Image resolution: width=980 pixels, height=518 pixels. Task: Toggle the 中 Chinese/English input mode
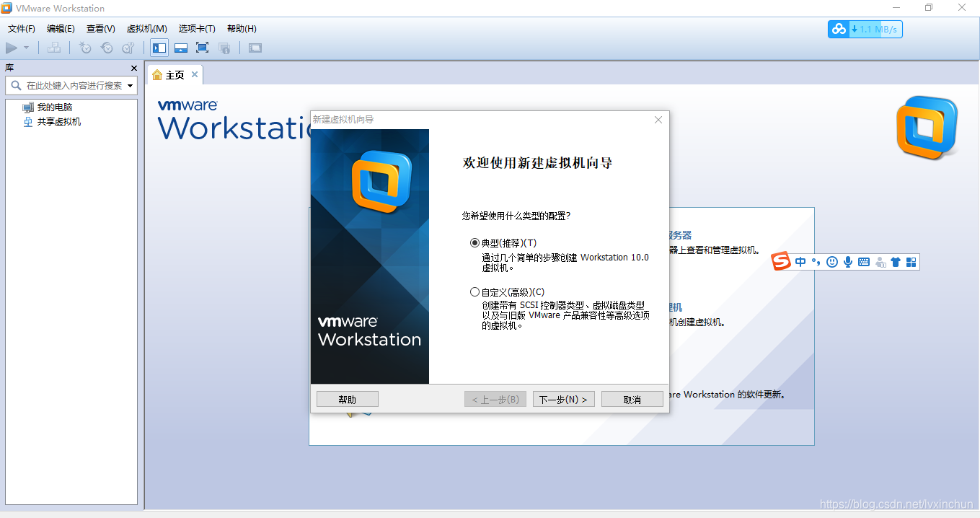point(800,262)
